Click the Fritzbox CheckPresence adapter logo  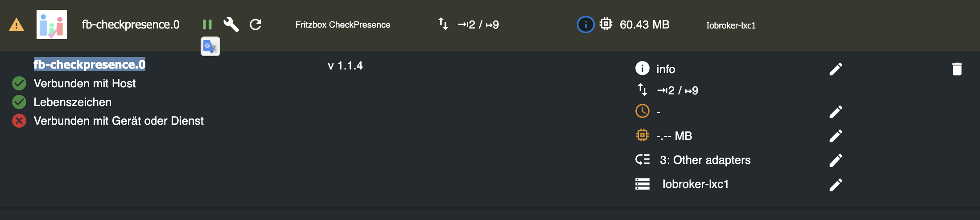point(52,24)
